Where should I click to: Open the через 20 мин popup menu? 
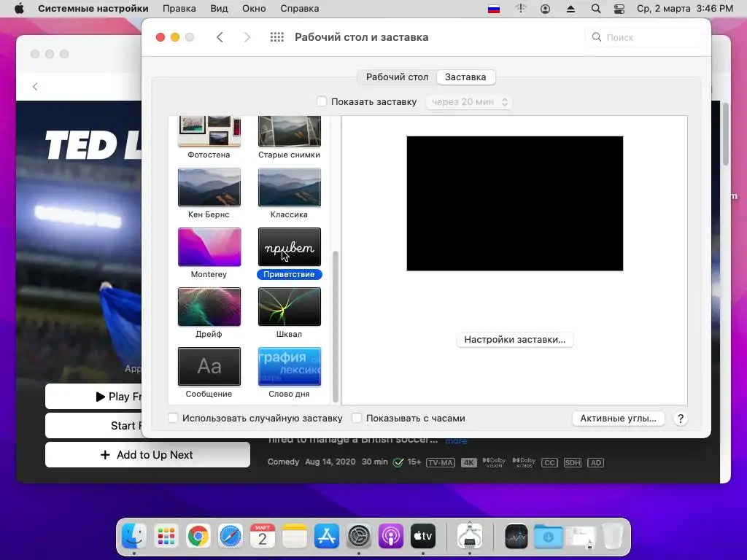tap(469, 102)
